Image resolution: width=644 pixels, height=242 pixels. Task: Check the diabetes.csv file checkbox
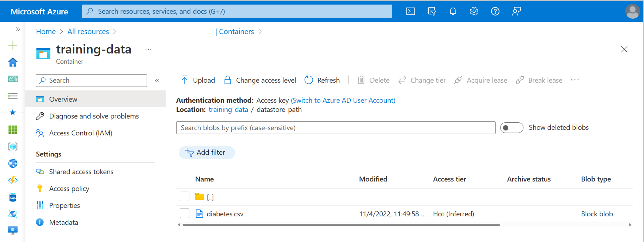point(184,214)
